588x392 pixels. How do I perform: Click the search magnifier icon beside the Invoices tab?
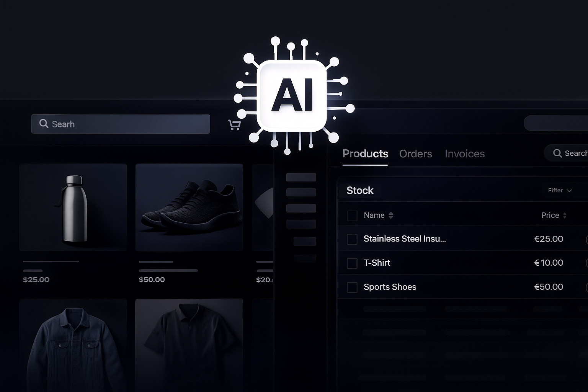(557, 154)
